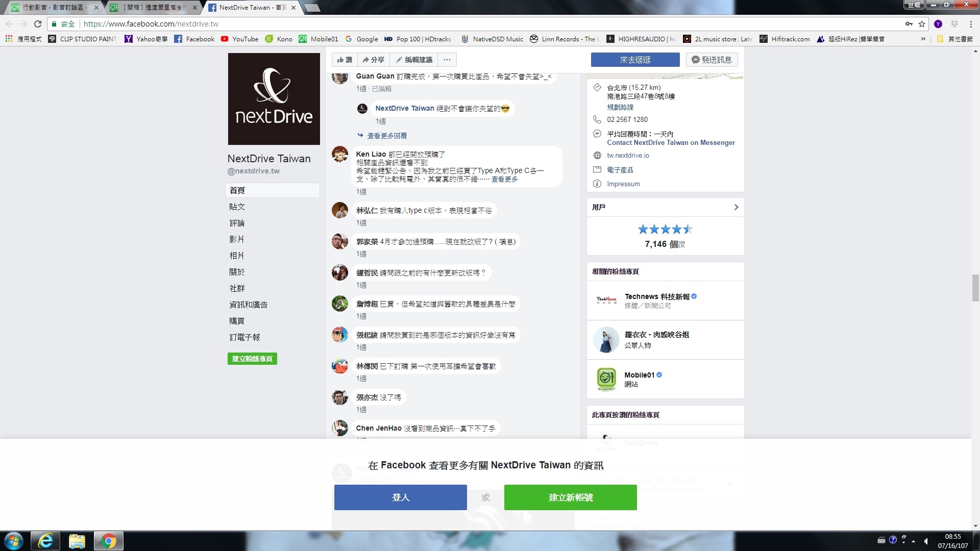The image size is (980, 551).
Task: Open File Explorer from the taskbar
Action: coord(77,541)
